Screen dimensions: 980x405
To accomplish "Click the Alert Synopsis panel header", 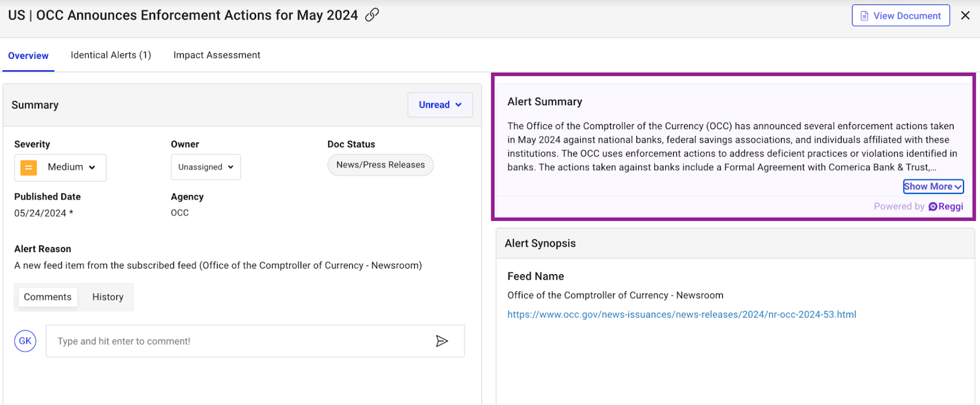I will pyautogui.click(x=735, y=243).
